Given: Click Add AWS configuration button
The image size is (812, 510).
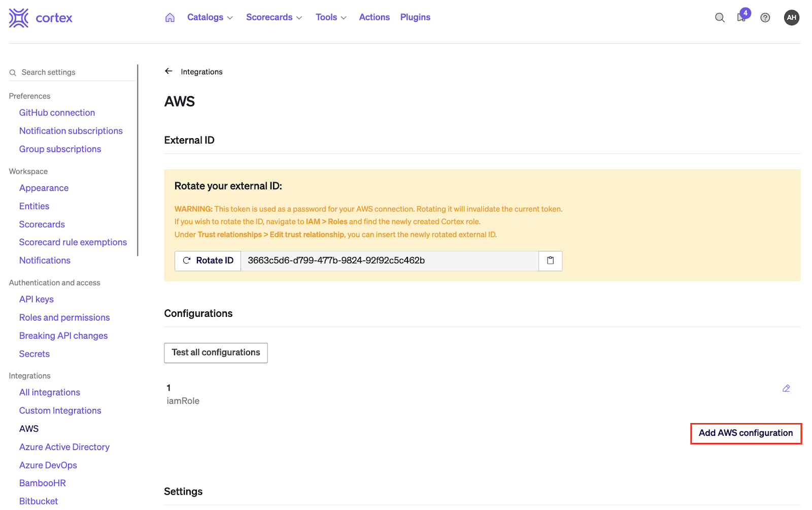Looking at the screenshot, I should 746,433.
